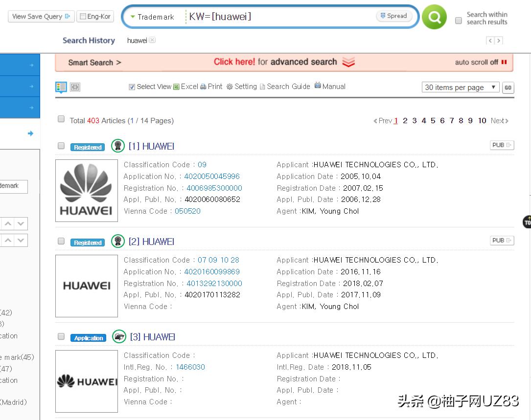Go to previous search history entry
The height and width of the screenshot is (420, 531).
coord(490,41)
